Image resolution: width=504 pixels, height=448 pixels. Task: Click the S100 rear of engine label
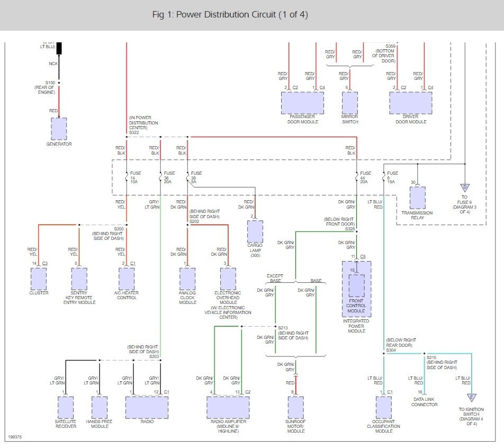click(45, 87)
